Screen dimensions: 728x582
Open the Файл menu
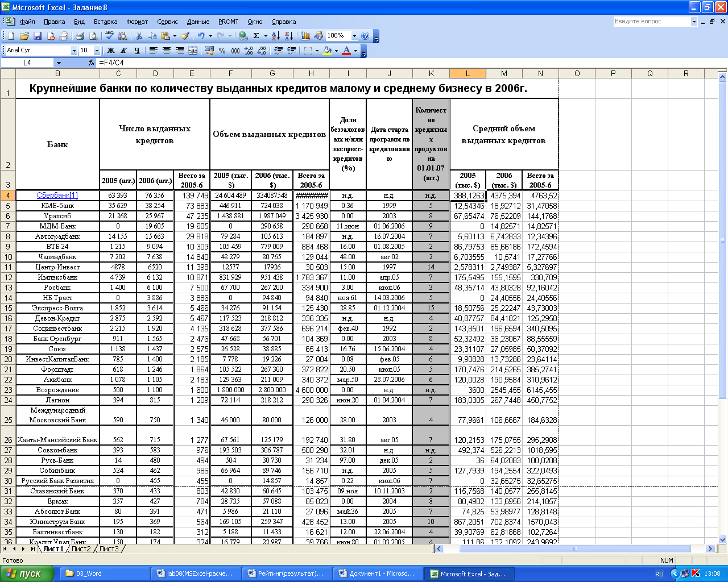27,22
